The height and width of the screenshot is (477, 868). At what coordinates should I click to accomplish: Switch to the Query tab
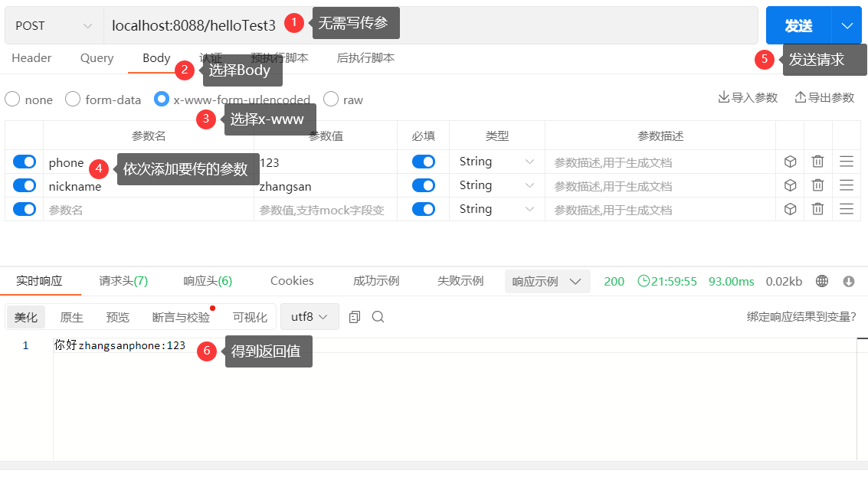click(97, 58)
